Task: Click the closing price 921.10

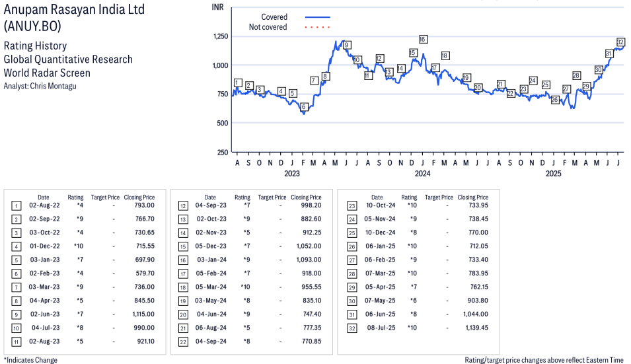Action: 145,341
